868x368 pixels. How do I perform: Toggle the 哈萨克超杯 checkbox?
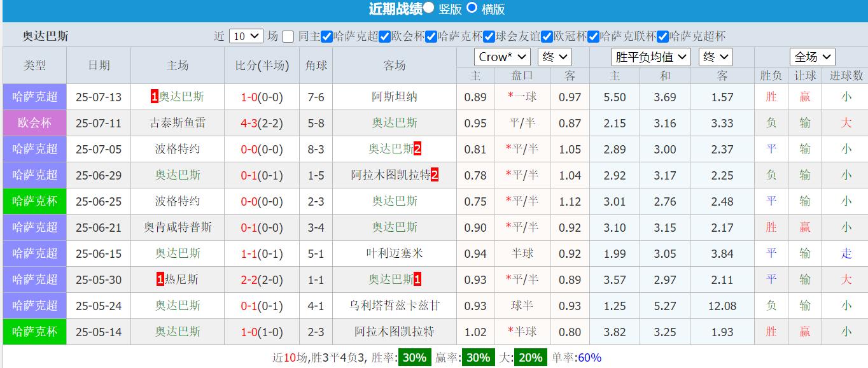pos(662,37)
